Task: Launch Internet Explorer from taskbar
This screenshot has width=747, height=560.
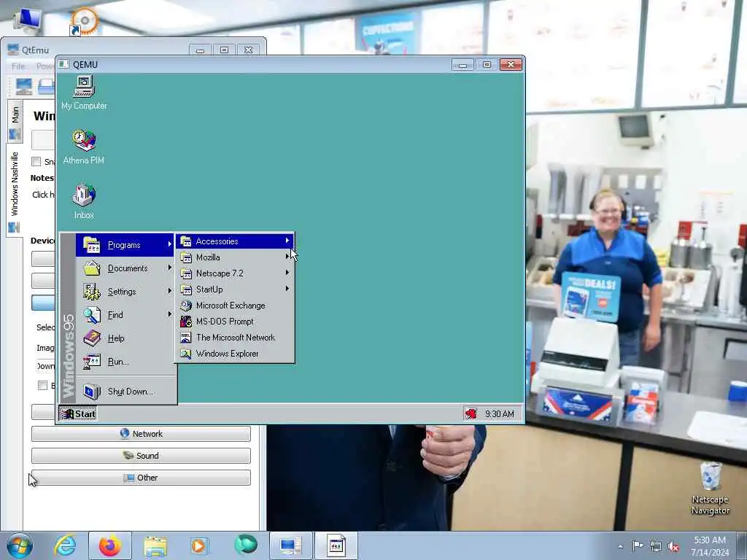Action: [65, 545]
